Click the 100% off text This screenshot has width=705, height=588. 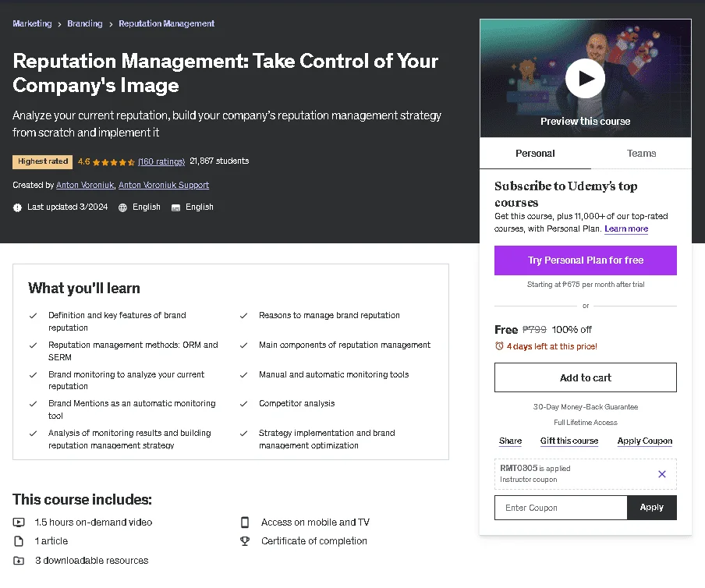click(572, 330)
